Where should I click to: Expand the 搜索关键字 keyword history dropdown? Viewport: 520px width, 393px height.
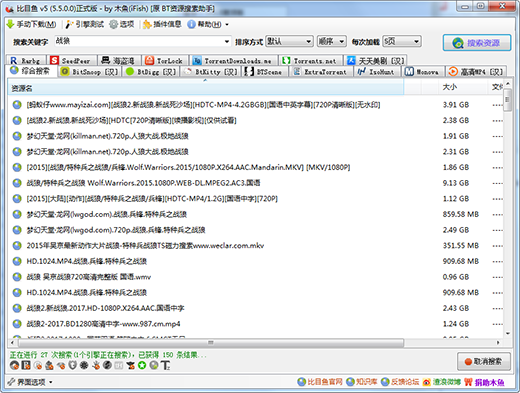227,42
